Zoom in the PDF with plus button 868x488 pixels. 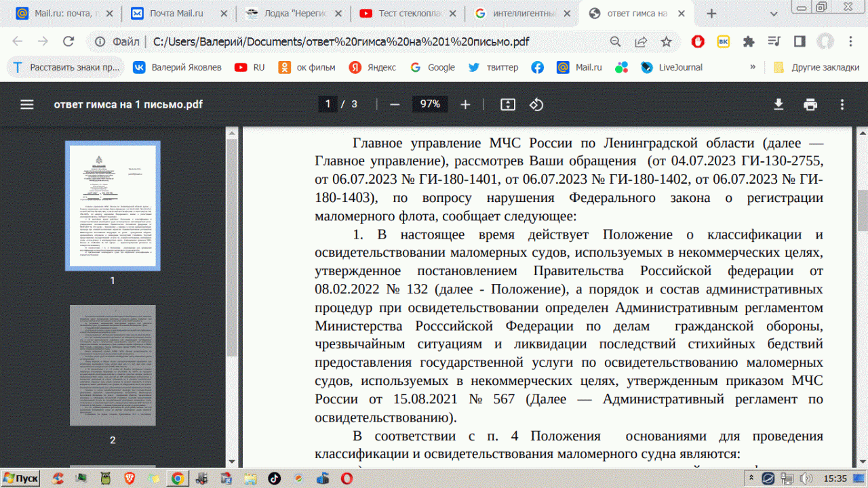click(465, 104)
